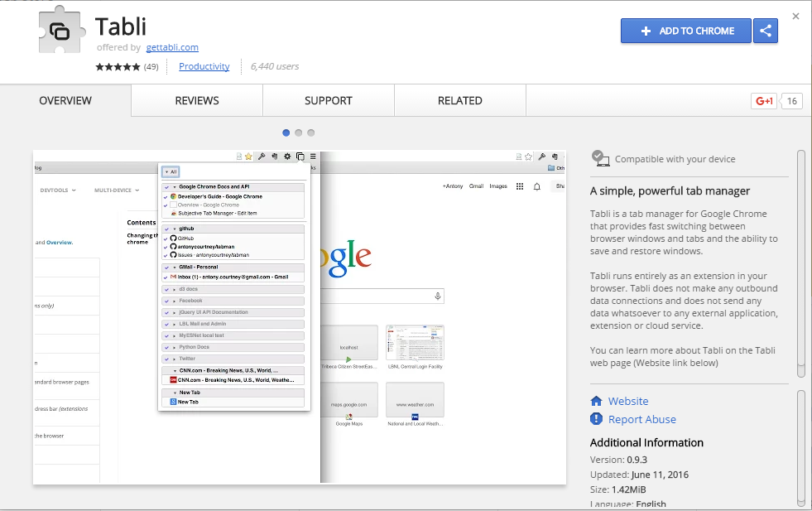812x511 pixels.
Task: Open the Website link
Action: click(628, 401)
